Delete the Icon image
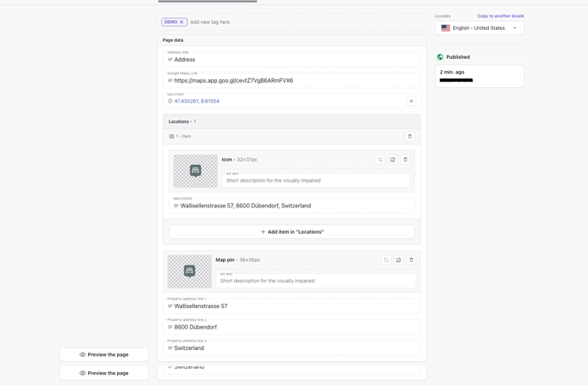The image size is (588, 385). (x=405, y=160)
